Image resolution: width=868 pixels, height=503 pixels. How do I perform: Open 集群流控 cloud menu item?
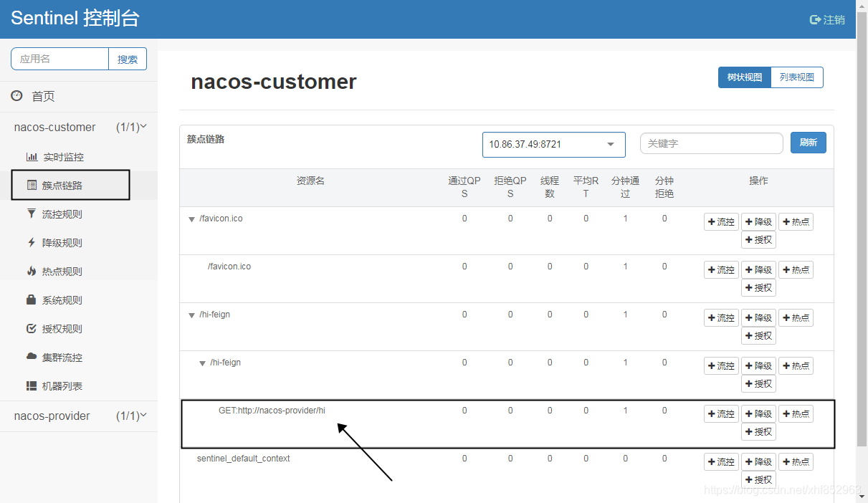click(x=54, y=358)
